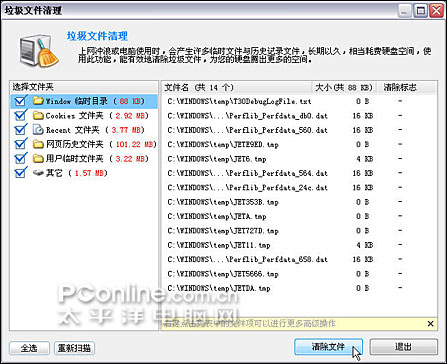
Task: Select file Perflib_Perfdata_560.dat
Action: coord(299,130)
